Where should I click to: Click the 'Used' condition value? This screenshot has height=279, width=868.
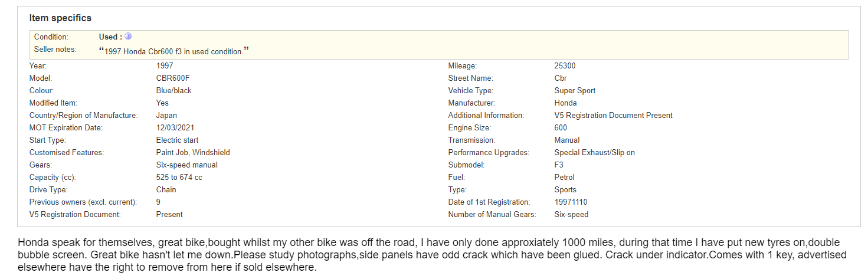(111, 37)
